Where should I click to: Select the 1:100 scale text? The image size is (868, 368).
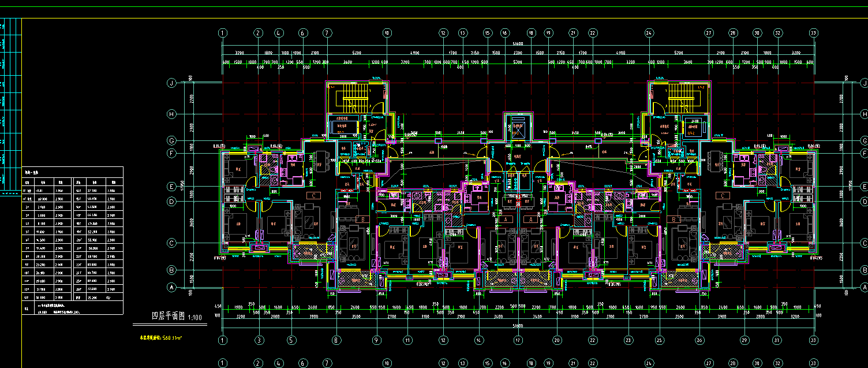pyautogui.click(x=195, y=317)
